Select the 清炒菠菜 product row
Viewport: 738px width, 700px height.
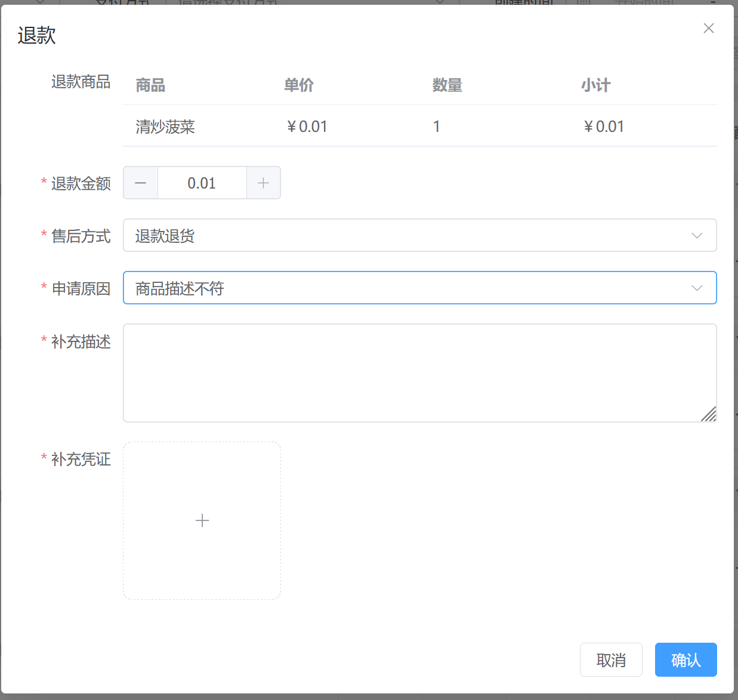(x=165, y=127)
